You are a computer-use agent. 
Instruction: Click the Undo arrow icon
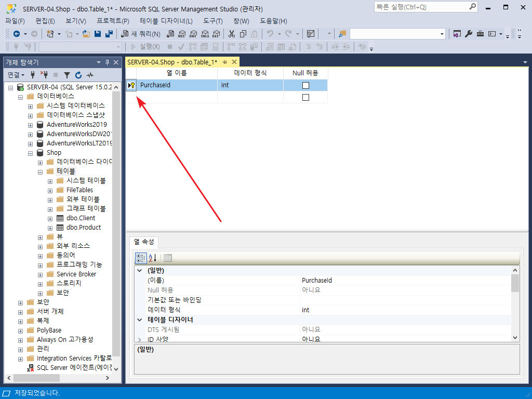(x=270, y=34)
